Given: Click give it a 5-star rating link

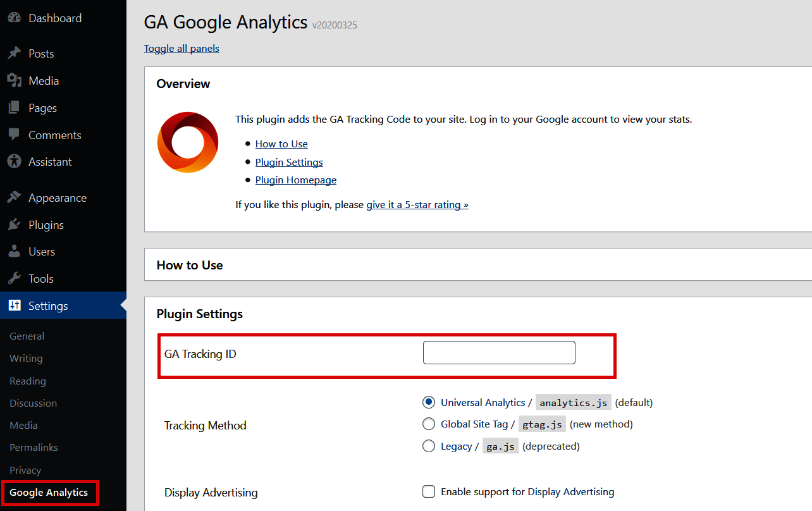Looking at the screenshot, I should (x=417, y=205).
